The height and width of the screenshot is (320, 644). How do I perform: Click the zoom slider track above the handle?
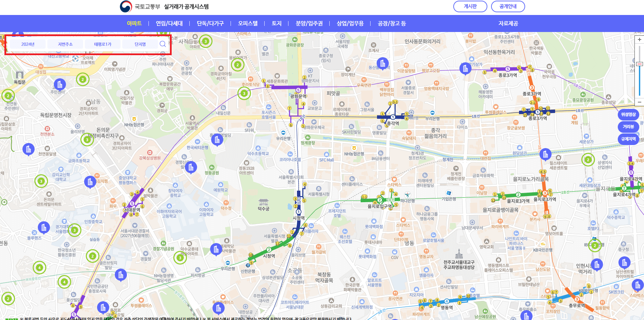click(639, 53)
